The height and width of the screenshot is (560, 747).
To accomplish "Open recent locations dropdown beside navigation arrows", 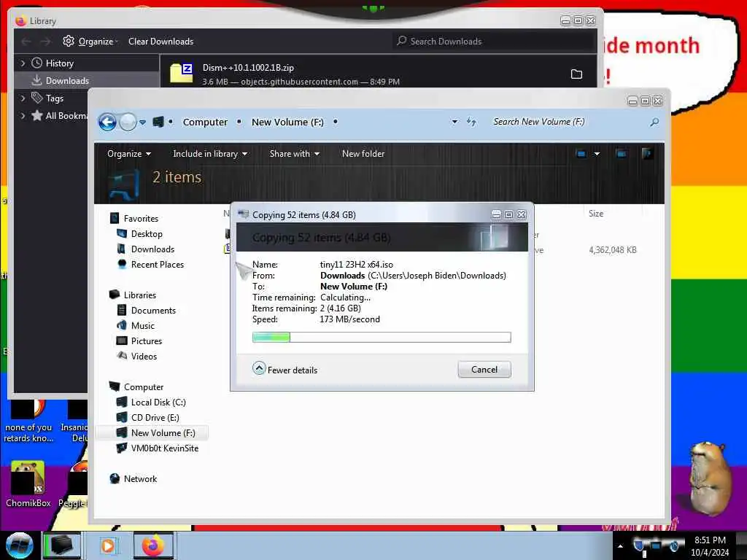I will click(142, 122).
